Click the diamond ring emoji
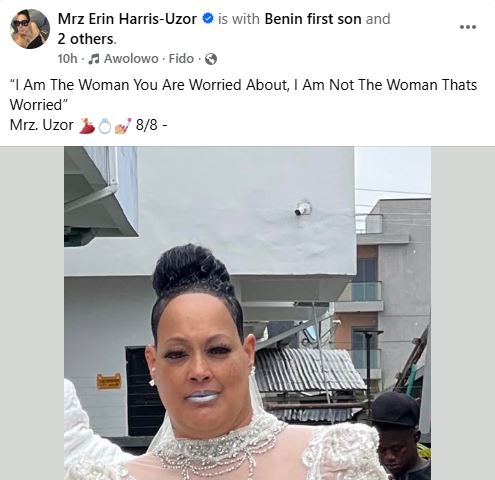 click(105, 126)
